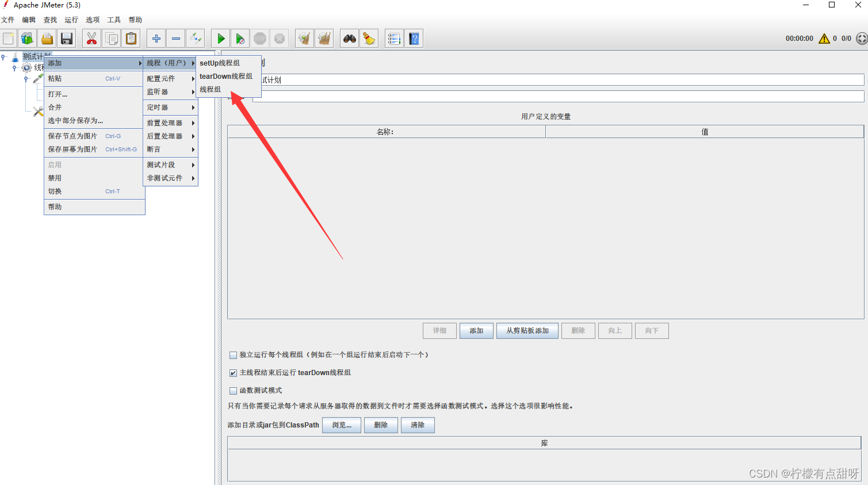Screen dimensions: 868x485
Task: Click the 库 column header
Action: (x=544, y=443)
